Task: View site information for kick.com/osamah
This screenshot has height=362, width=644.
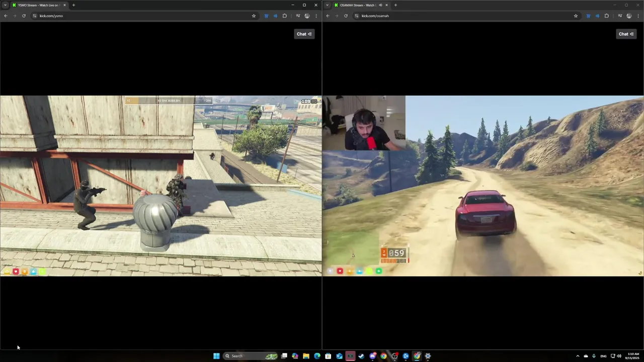Action: tap(357, 16)
